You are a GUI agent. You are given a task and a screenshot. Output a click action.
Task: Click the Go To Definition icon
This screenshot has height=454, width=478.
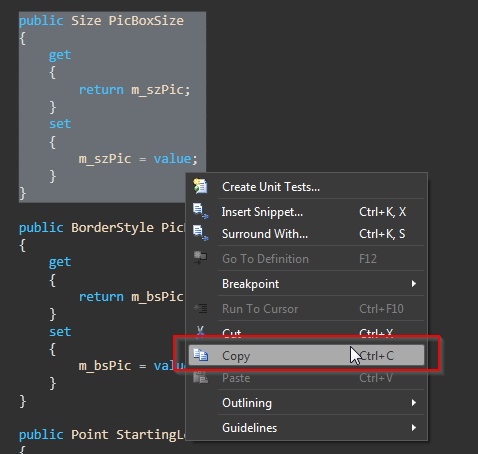[200, 258]
